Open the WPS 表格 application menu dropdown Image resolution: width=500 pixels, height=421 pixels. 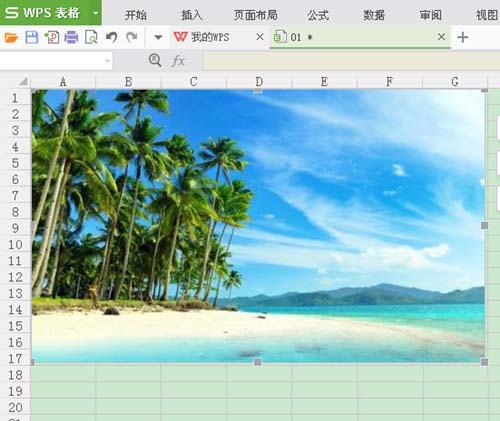96,13
